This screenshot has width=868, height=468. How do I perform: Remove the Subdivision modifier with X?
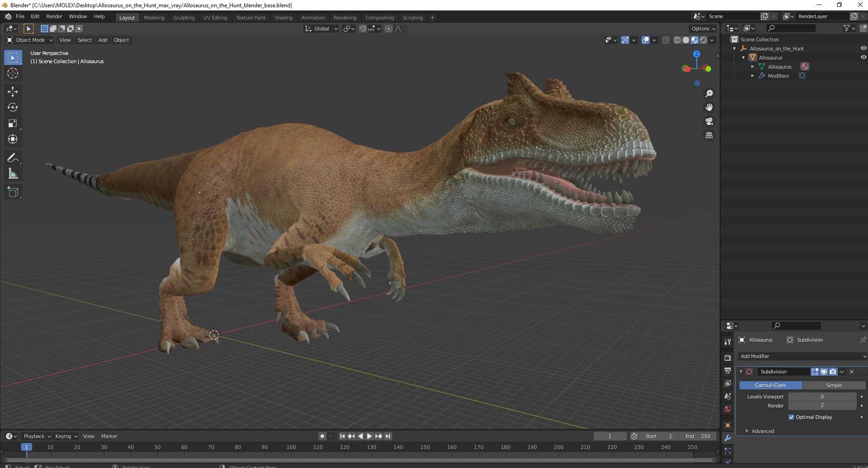(x=852, y=372)
